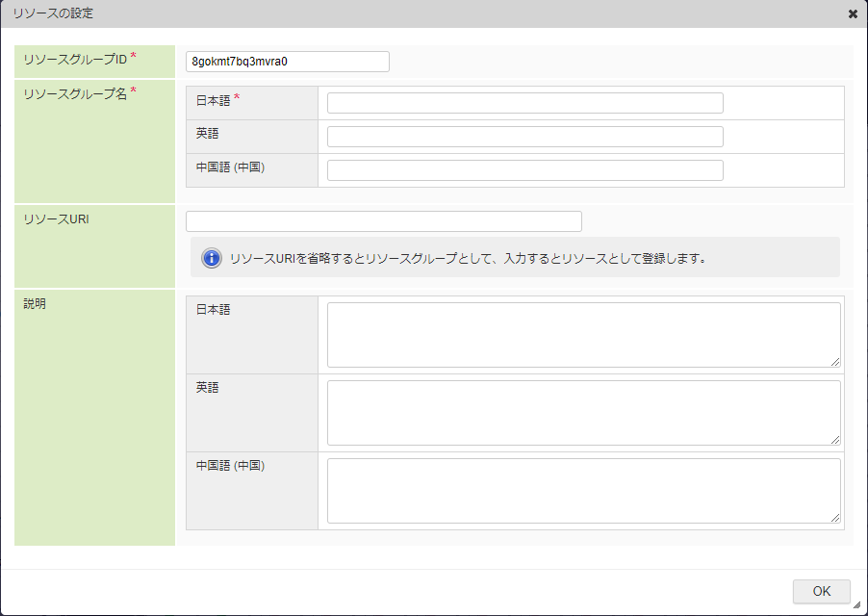Focus the 日本語 resource group name field
This screenshot has width=868, height=616.
pos(524,103)
